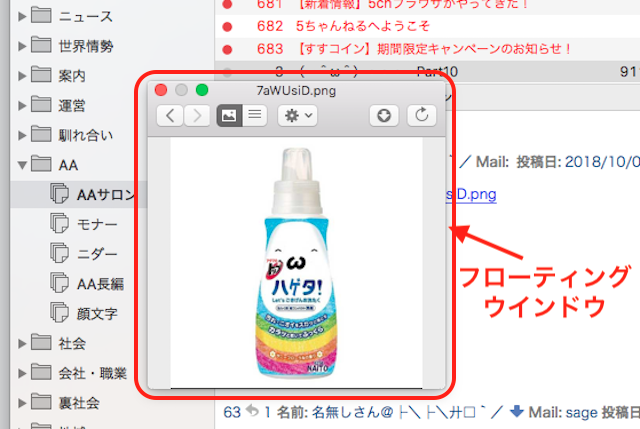Image resolution: width=640 pixels, height=429 pixels.
Task: Click the 顔文字 board page icon
Action: (x=60, y=313)
